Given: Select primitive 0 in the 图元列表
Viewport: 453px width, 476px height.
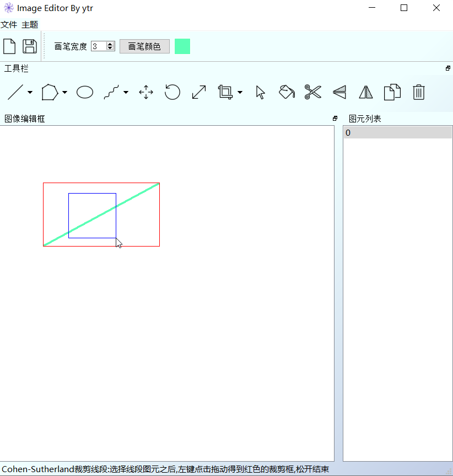Looking at the screenshot, I should 398,133.
